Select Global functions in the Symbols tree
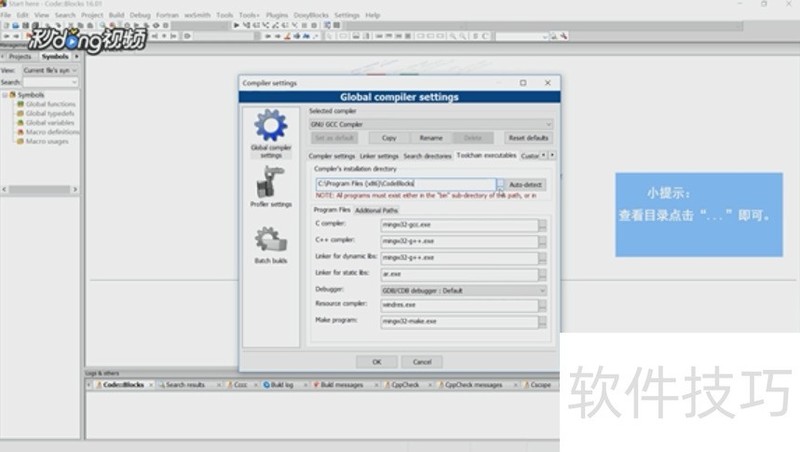 50,104
